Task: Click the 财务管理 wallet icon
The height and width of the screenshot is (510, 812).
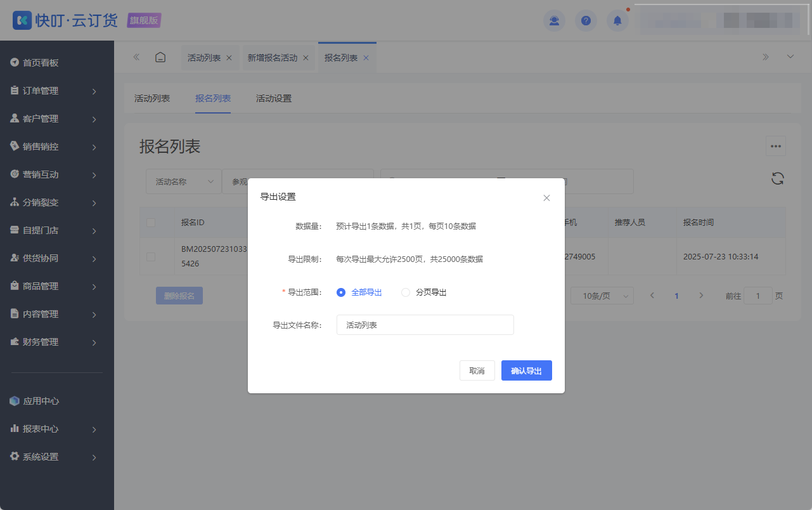Action: [15, 341]
